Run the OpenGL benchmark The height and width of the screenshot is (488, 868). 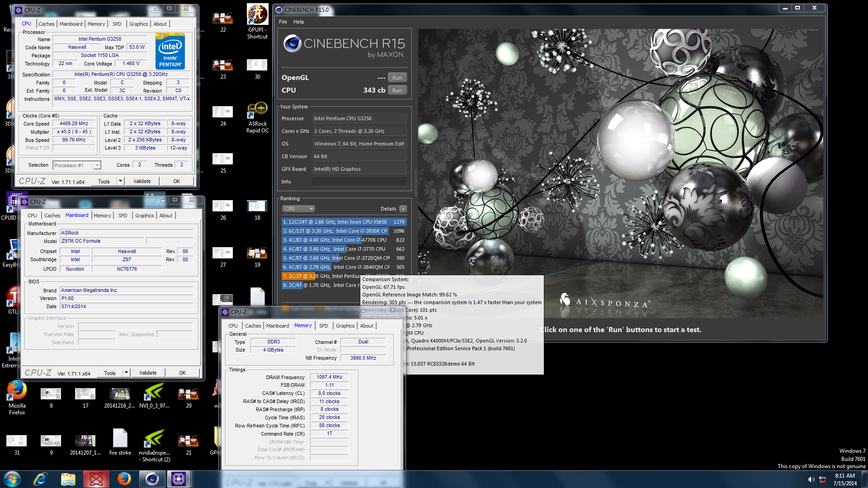397,78
